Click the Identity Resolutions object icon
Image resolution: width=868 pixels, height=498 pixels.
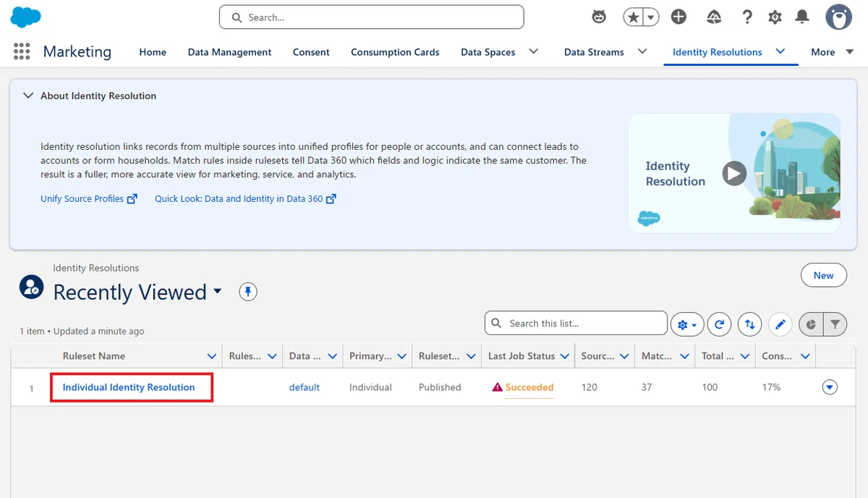31,287
